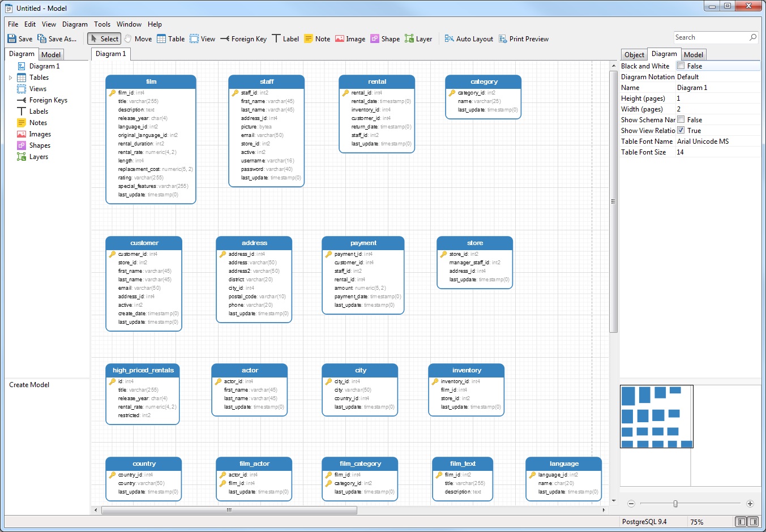Open the Window menu
This screenshot has height=532, width=766.
(129, 24)
